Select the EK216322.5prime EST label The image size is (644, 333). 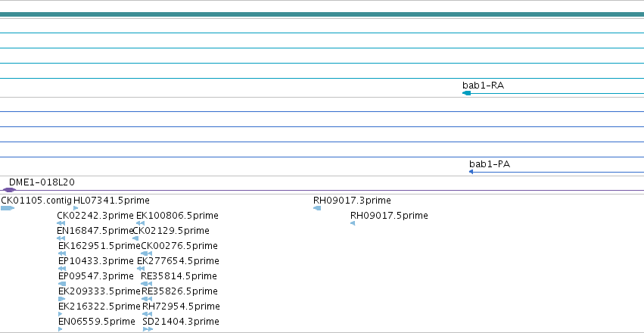(x=99, y=307)
